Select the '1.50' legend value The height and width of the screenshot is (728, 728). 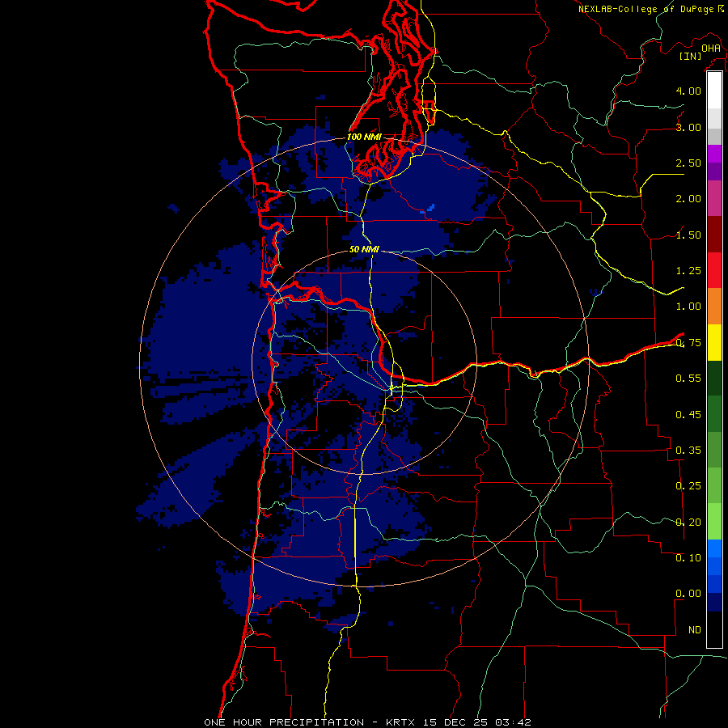point(688,235)
